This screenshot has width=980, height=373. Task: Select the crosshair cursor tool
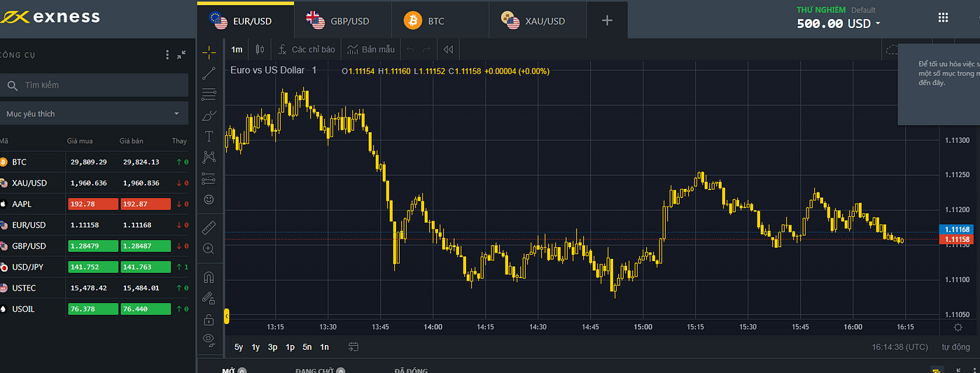pos(209,52)
